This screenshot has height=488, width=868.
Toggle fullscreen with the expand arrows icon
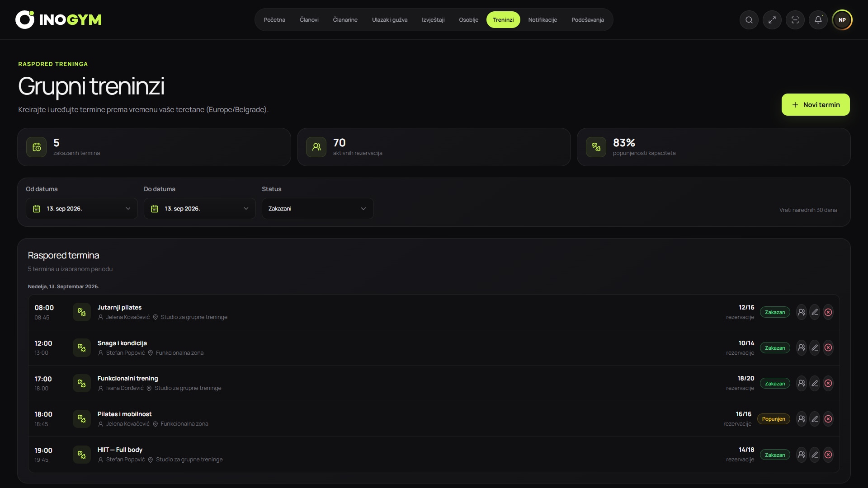point(772,20)
